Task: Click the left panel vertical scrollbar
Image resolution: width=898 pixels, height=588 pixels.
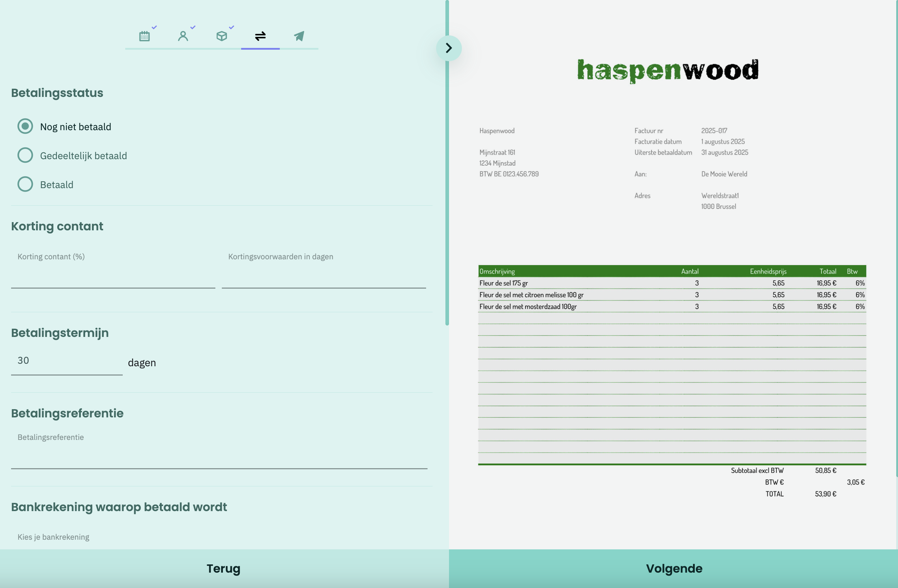Action: pyautogui.click(x=447, y=162)
